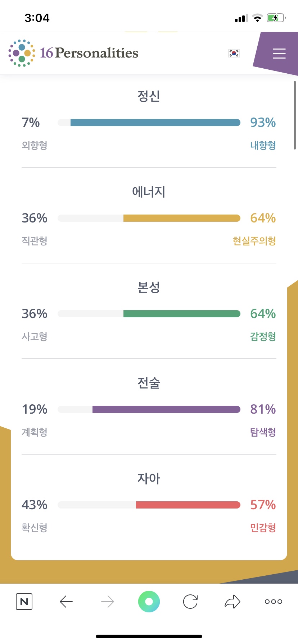Select the 내향형 label
The height and width of the screenshot is (644, 298).
263,145
